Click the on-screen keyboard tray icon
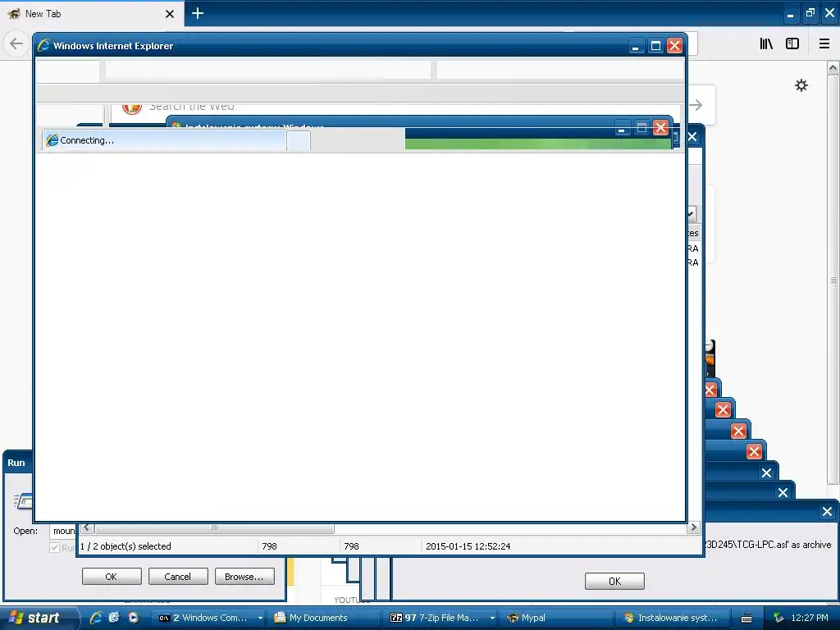 tap(746, 619)
